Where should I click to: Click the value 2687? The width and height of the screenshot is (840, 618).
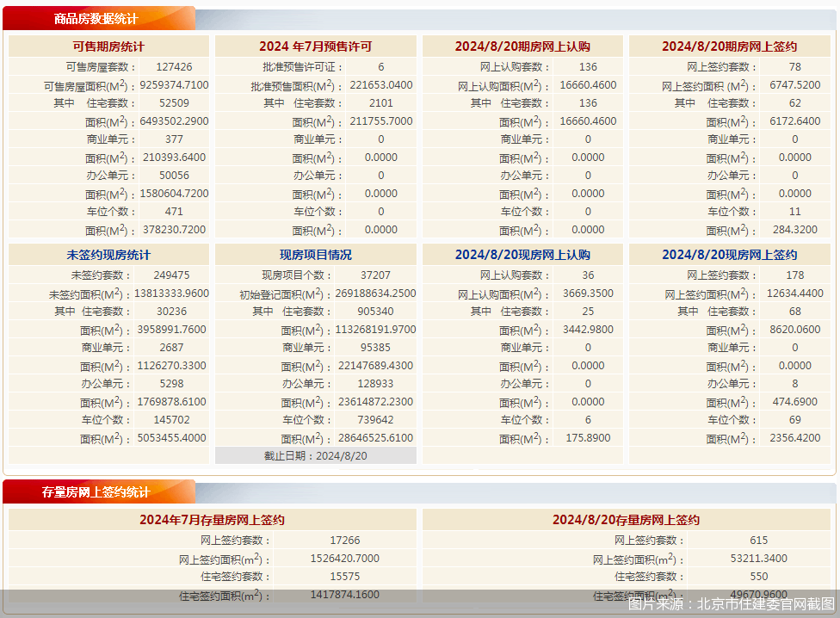(171, 348)
